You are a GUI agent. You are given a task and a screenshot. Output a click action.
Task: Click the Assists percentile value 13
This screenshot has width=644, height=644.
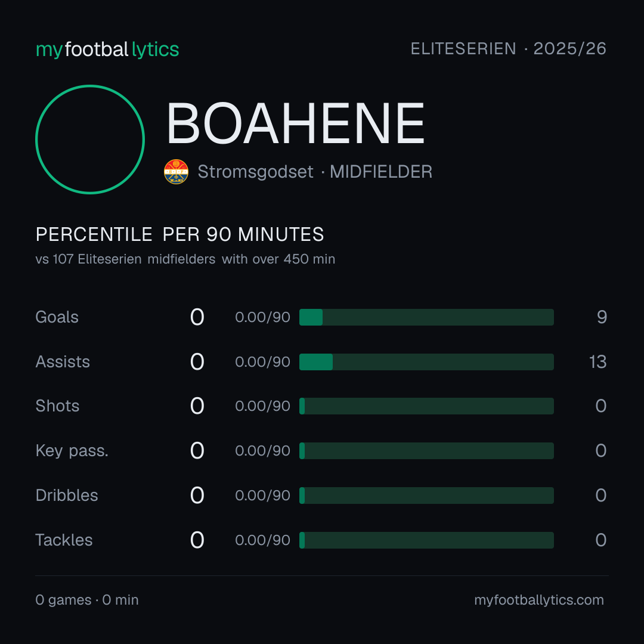(597, 362)
